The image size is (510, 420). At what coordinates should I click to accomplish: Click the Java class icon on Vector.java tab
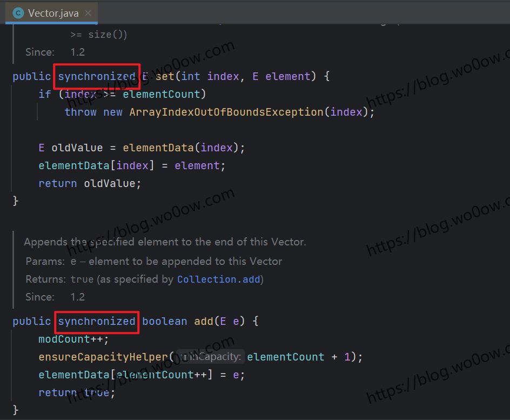(x=18, y=13)
